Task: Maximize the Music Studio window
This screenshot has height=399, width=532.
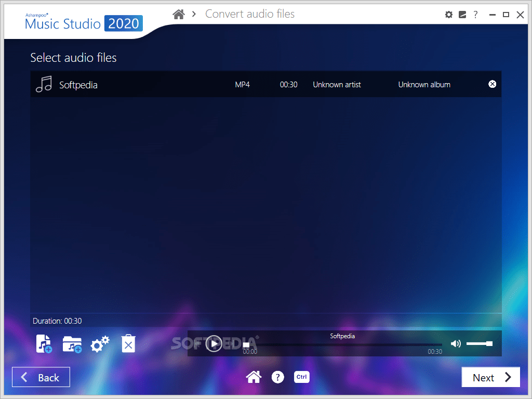Action: coord(506,15)
